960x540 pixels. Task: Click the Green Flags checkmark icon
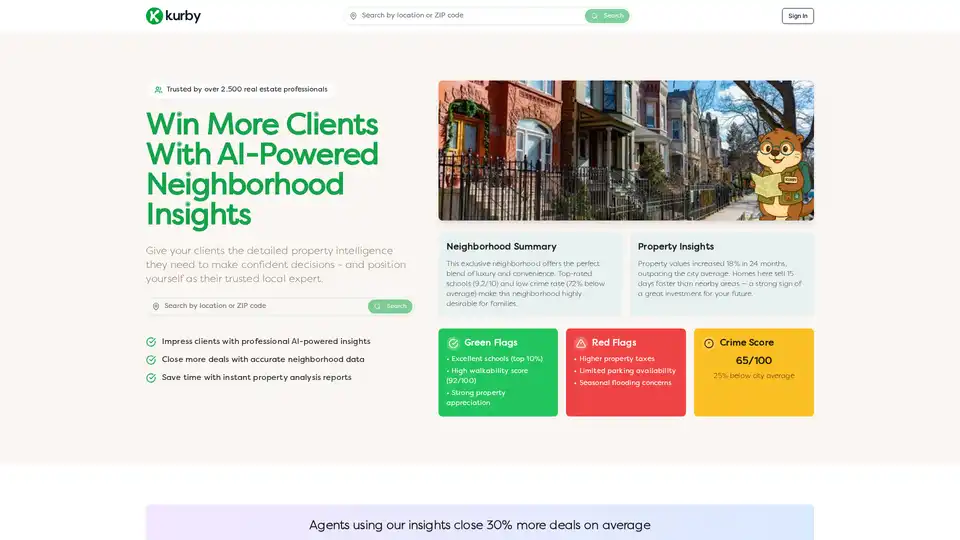click(453, 343)
